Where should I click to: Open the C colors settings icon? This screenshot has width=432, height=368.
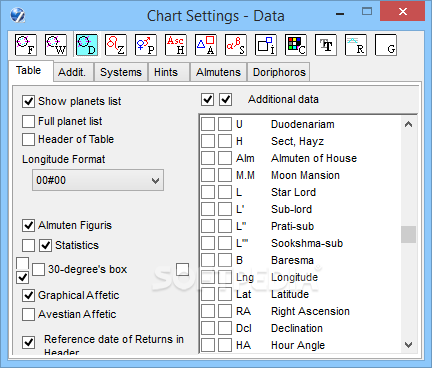[296, 45]
